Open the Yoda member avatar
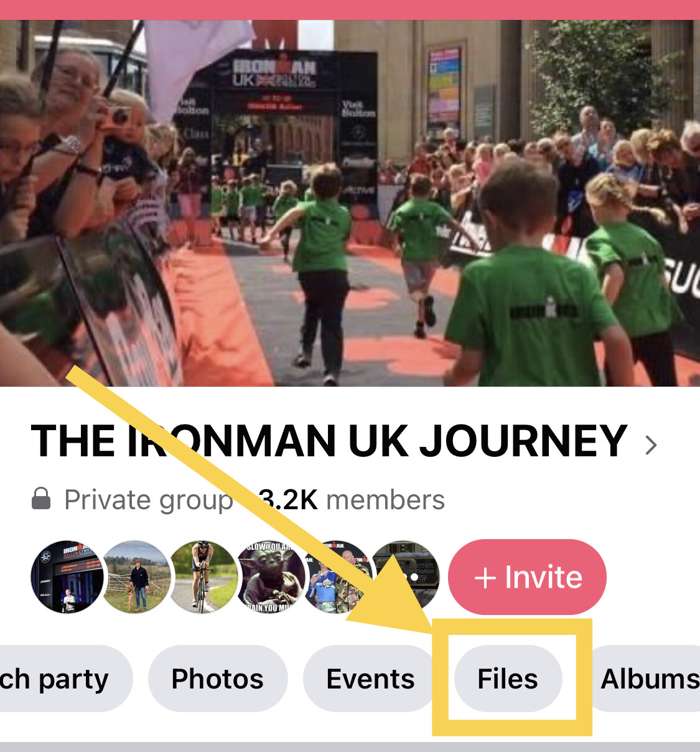 [269, 577]
